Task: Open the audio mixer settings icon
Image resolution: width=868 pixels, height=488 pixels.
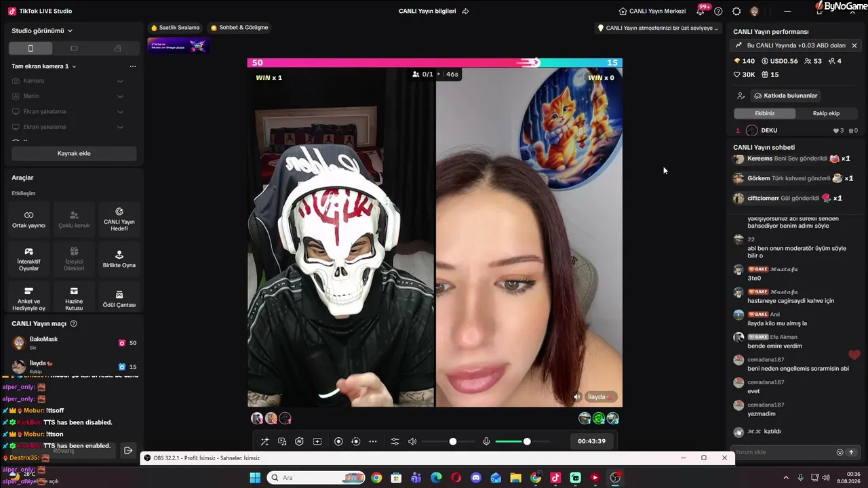Action: (x=395, y=441)
